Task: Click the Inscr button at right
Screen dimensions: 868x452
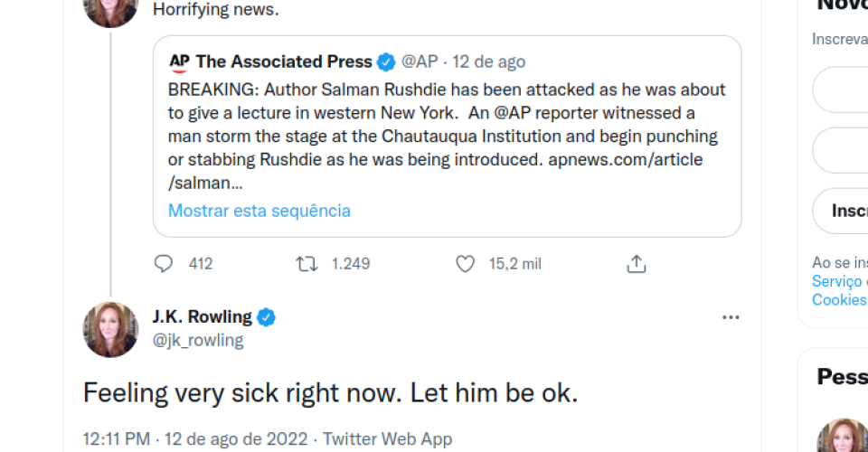Action: pos(848,211)
